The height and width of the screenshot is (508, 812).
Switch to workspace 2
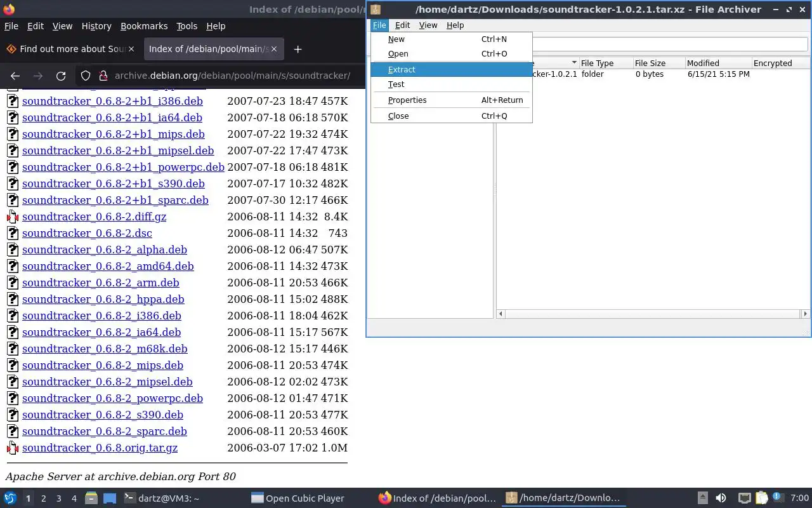[43, 498]
